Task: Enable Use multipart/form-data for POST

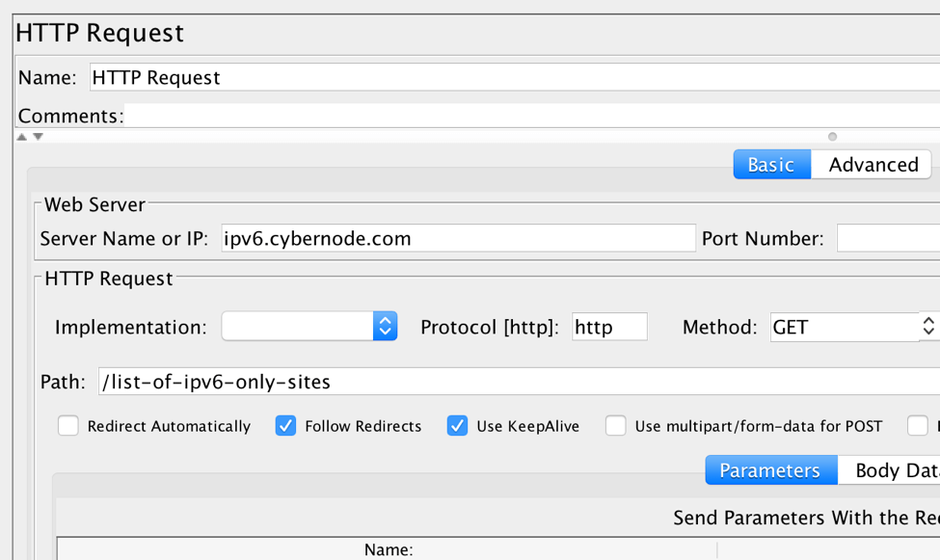Action: 616,426
